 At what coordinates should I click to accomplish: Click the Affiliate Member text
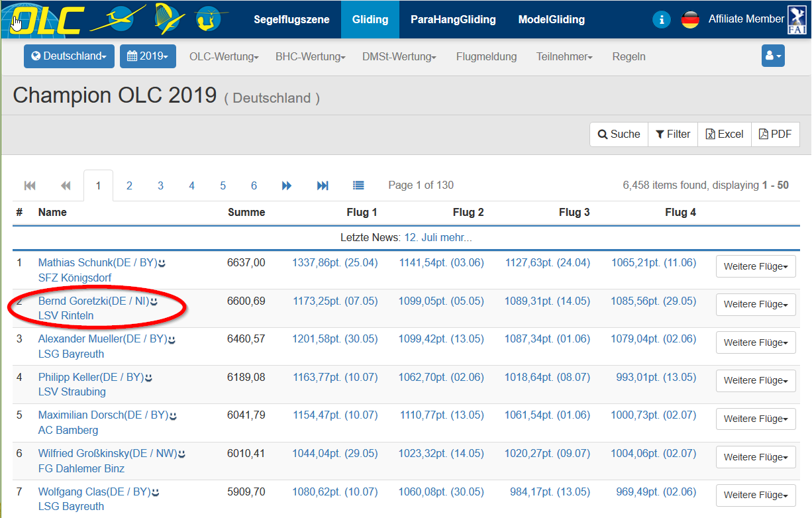746,19
